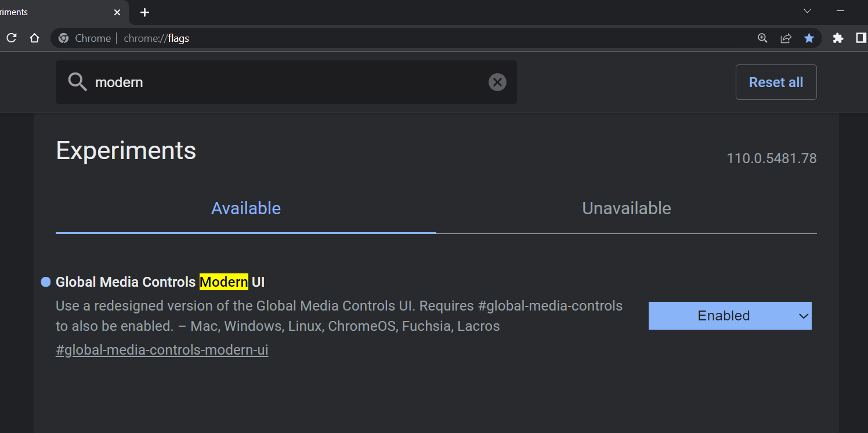The image size is (868, 433).
Task: Open a new browser tab
Action: pos(144,12)
